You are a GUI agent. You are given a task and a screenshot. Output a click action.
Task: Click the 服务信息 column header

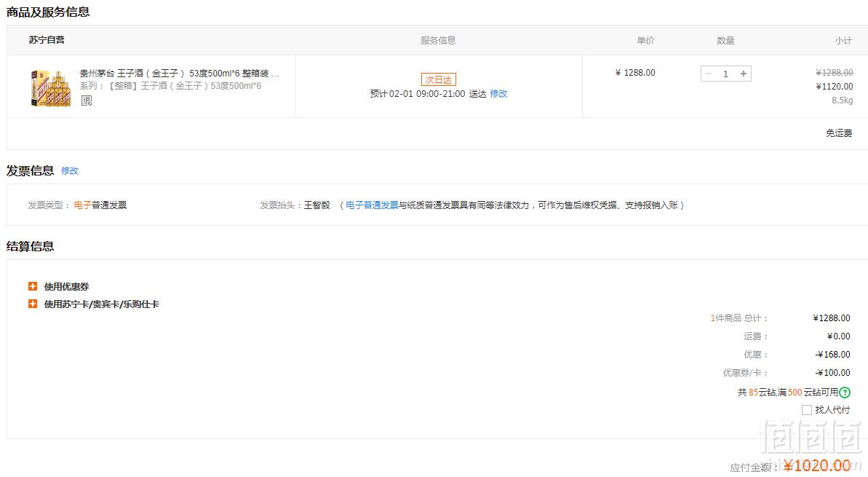click(x=439, y=41)
